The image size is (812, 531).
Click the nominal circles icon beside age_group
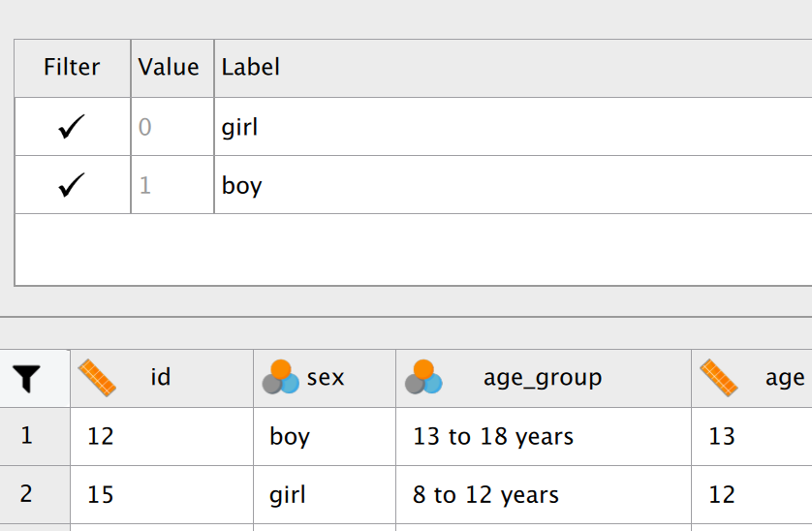point(423,377)
